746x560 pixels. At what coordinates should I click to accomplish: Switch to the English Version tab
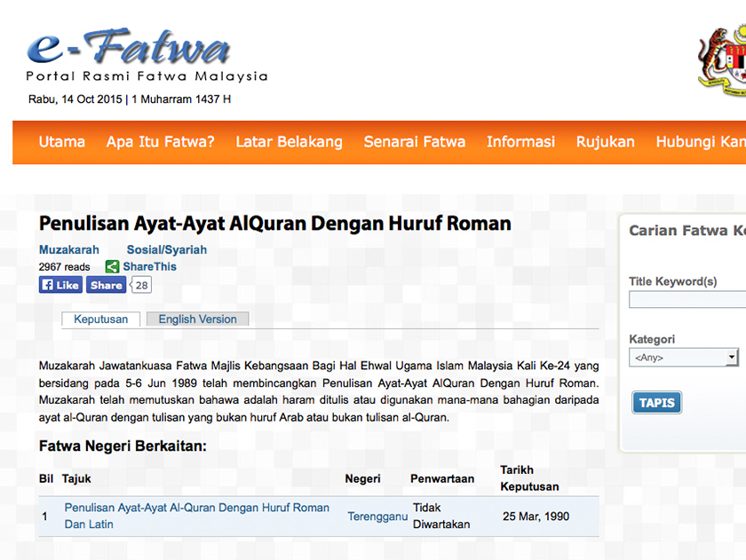pos(197,319)
